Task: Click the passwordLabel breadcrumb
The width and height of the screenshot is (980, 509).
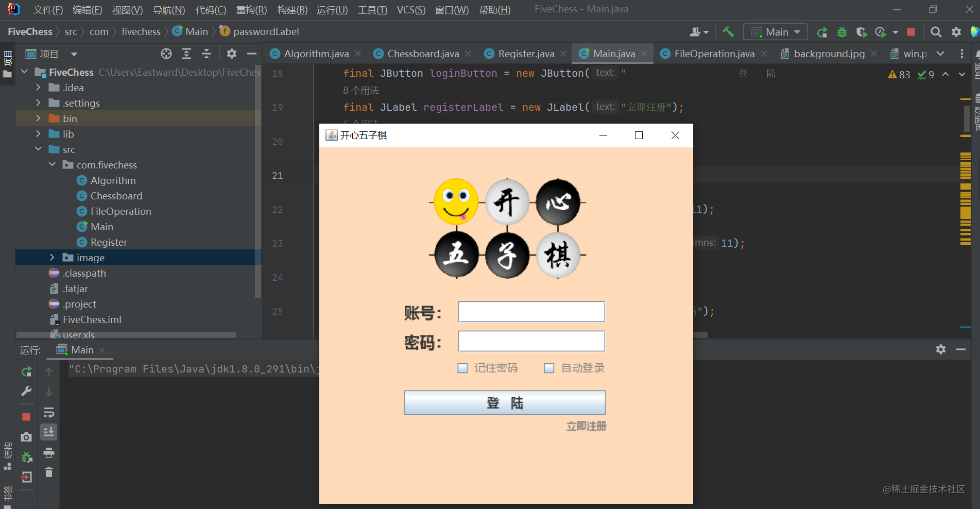Action: click(x=266, y=32)
